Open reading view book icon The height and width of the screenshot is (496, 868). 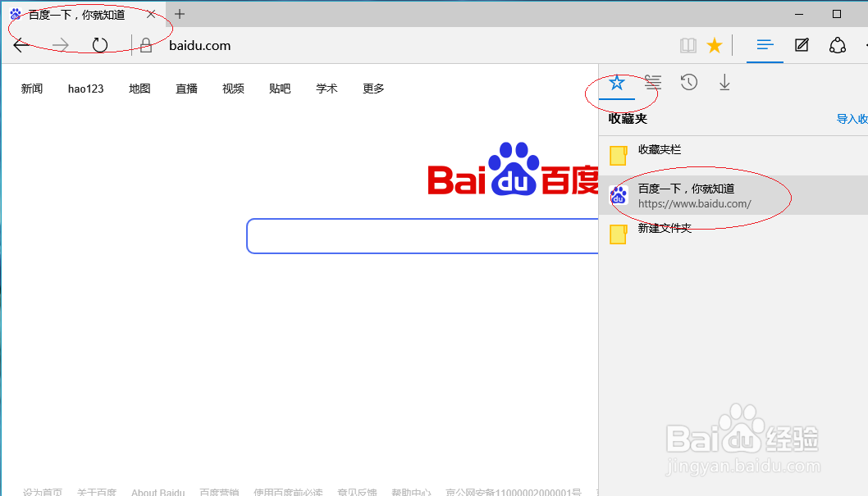[688, 45]
